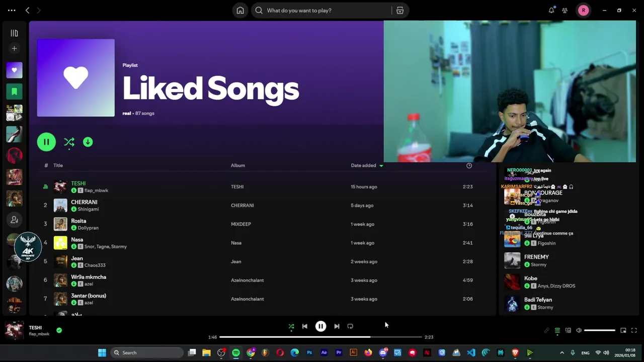
Task: Open Your Library sidebar icon
Action: tap(14, 33)
